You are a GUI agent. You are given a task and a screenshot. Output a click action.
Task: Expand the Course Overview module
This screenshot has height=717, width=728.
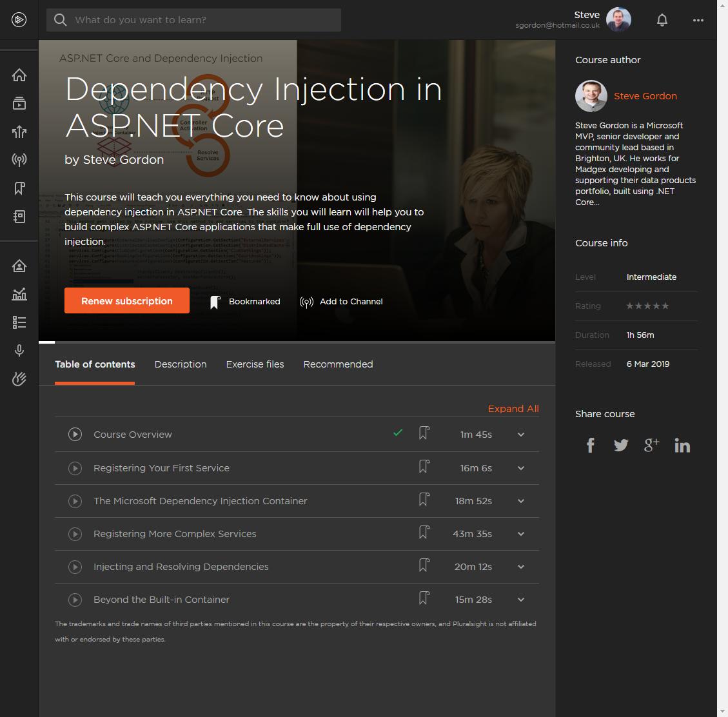click(x=520, y=435)
